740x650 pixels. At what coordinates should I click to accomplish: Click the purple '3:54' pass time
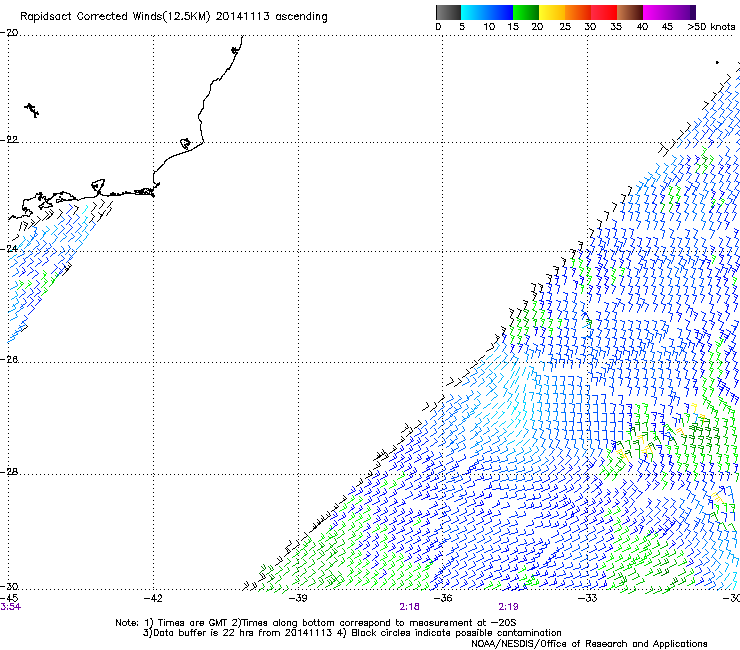[x=10, y=607]
